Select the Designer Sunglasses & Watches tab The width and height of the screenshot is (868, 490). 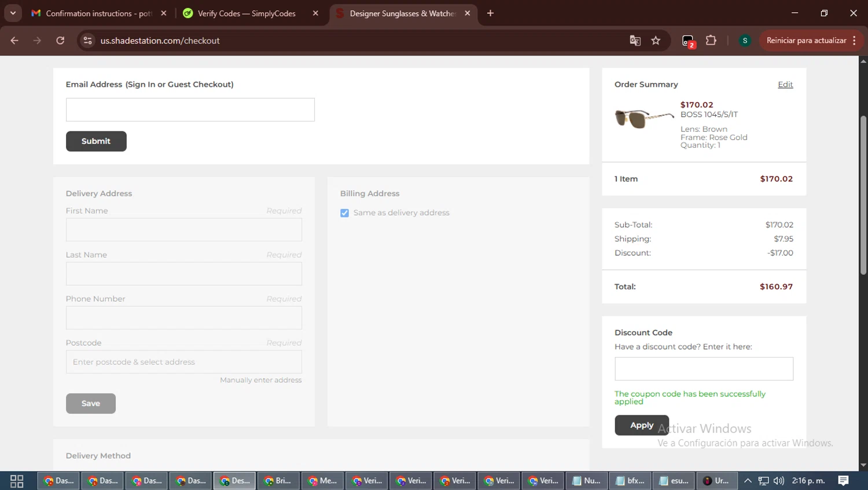(x=402, y=13)
